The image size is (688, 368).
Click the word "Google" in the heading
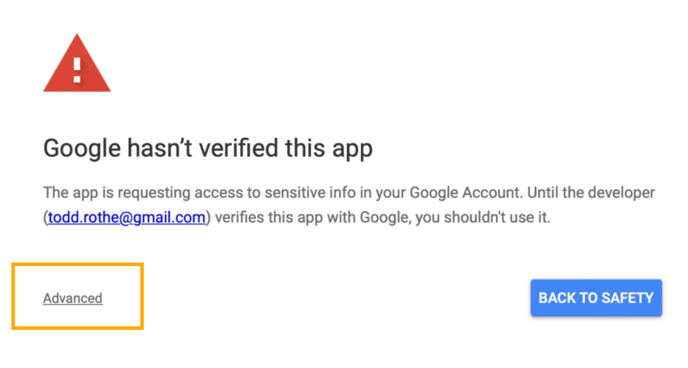pos(82,149)
